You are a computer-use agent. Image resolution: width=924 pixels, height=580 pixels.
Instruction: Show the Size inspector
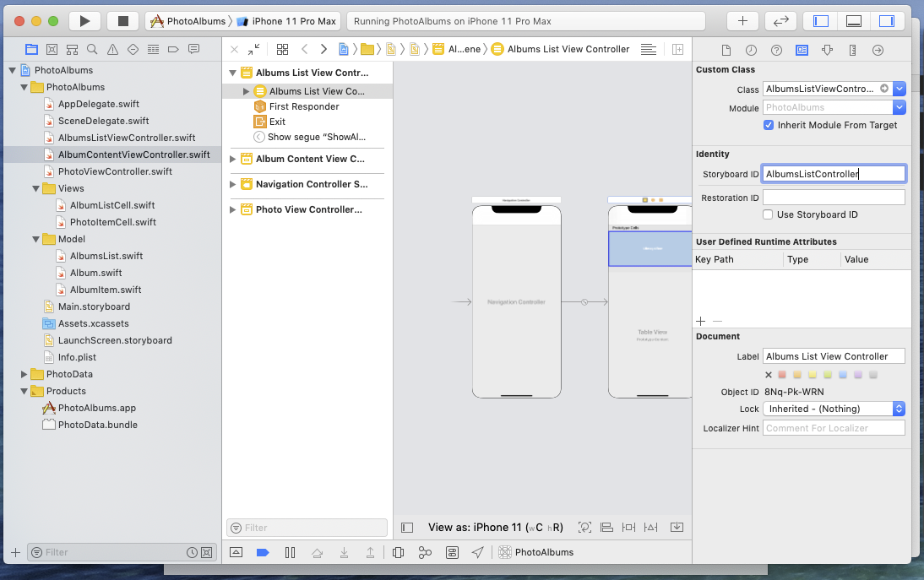pyautogui.click(x=853, y=50)
